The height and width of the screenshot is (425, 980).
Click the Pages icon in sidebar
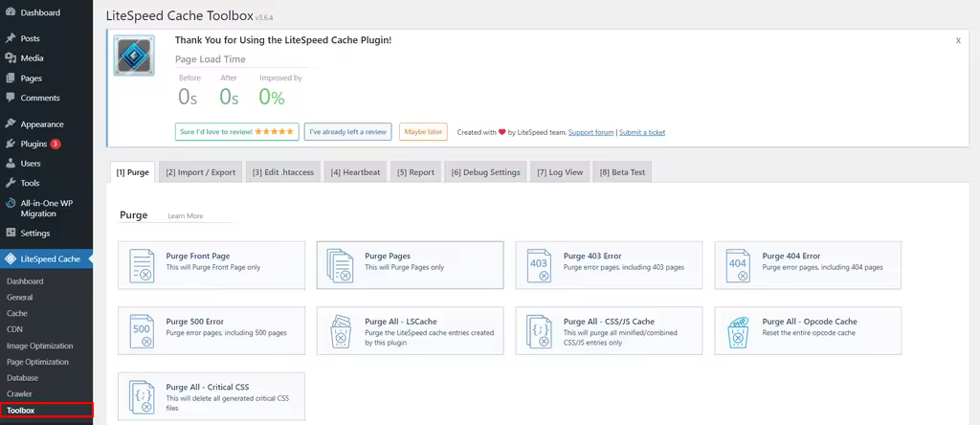tap(10, 78)
